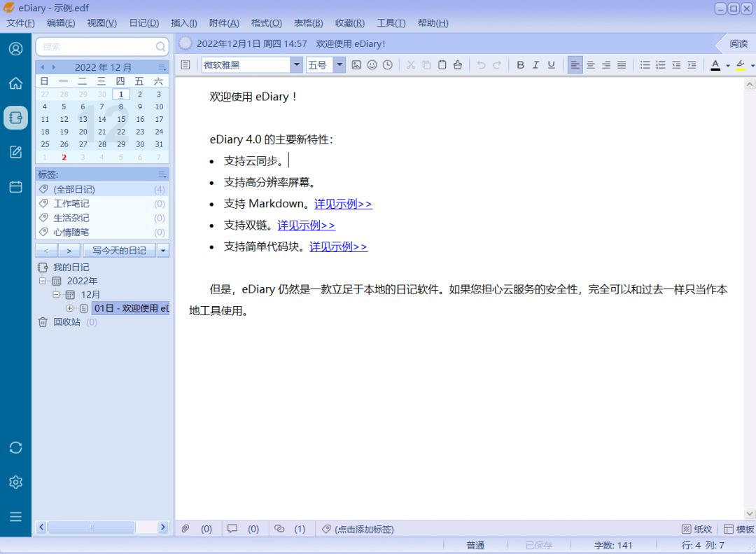Viewport: 756px width, 554px height.
Task: Click the weather sun icon in header
Action: coord(185,43)
